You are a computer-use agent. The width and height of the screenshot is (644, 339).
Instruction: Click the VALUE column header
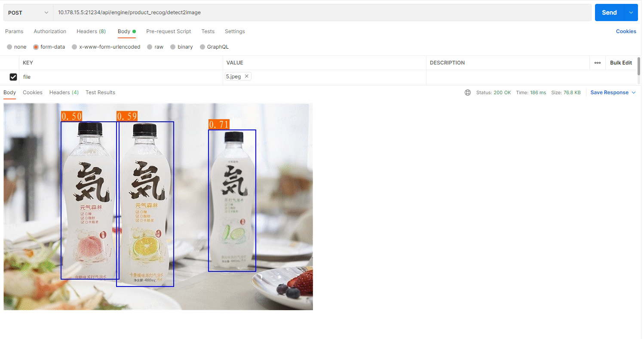[235, 63]
